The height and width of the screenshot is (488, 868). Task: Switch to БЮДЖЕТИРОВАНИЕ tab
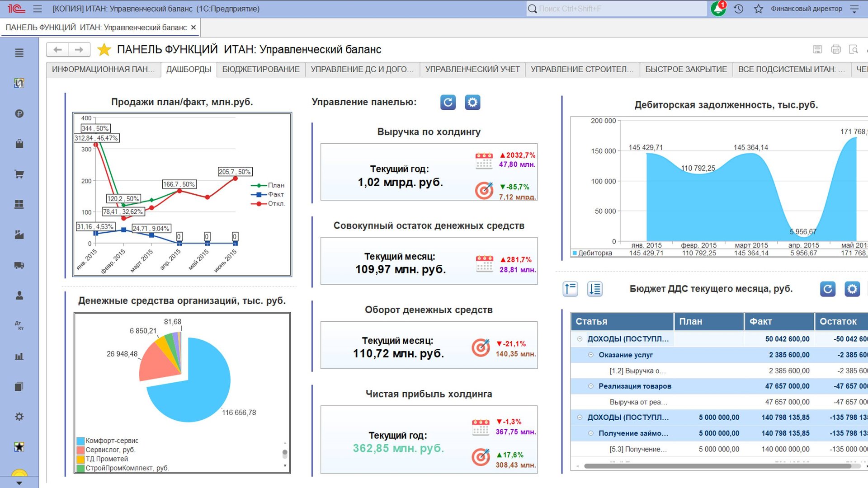point(261,69)
